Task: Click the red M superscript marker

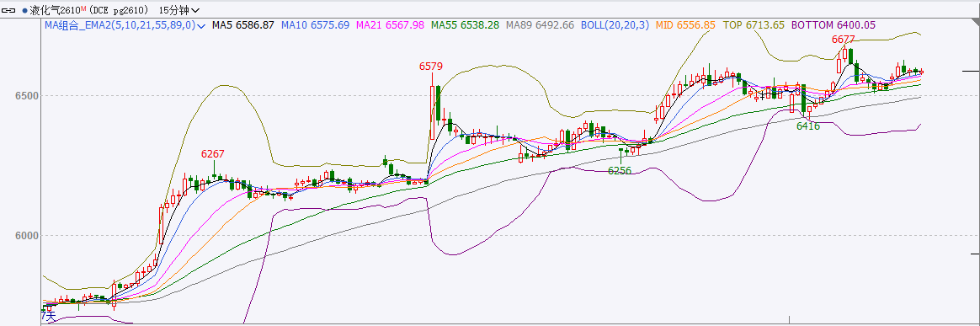Action: click(x=83, y=8)
